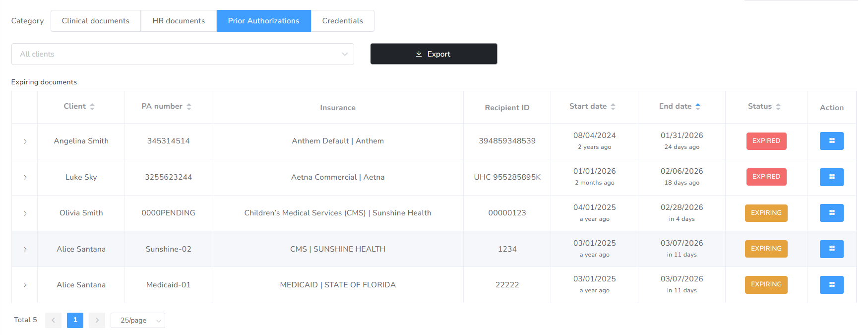
Task: Switch to Credentials tab
Action: 342,21
